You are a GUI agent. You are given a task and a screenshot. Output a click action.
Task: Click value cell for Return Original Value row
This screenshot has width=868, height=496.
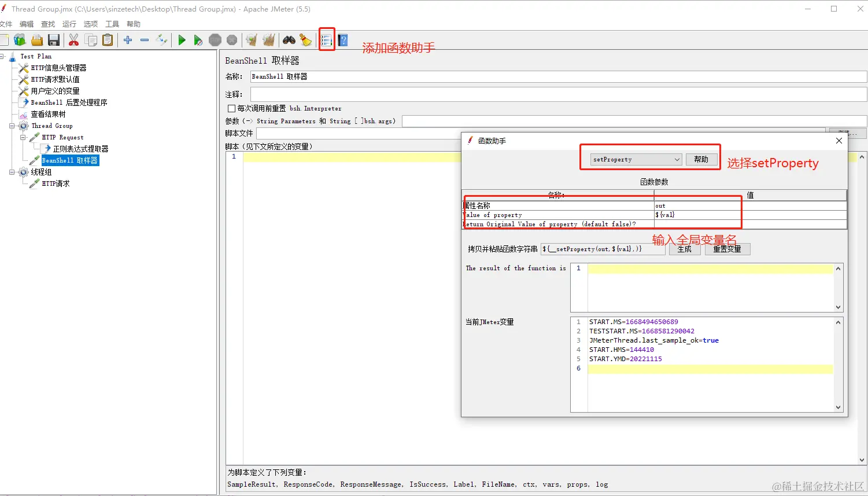pyautogui.click(x=750, y=224)
